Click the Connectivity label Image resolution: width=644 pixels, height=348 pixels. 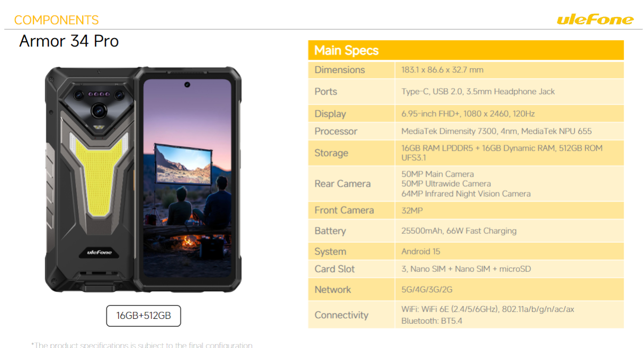[341, 315]
